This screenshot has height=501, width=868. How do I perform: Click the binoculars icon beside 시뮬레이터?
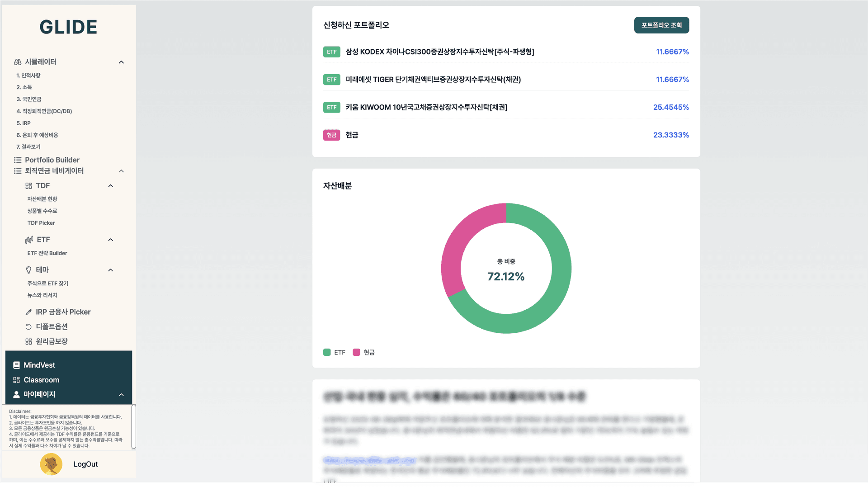[x=18, y=62]
